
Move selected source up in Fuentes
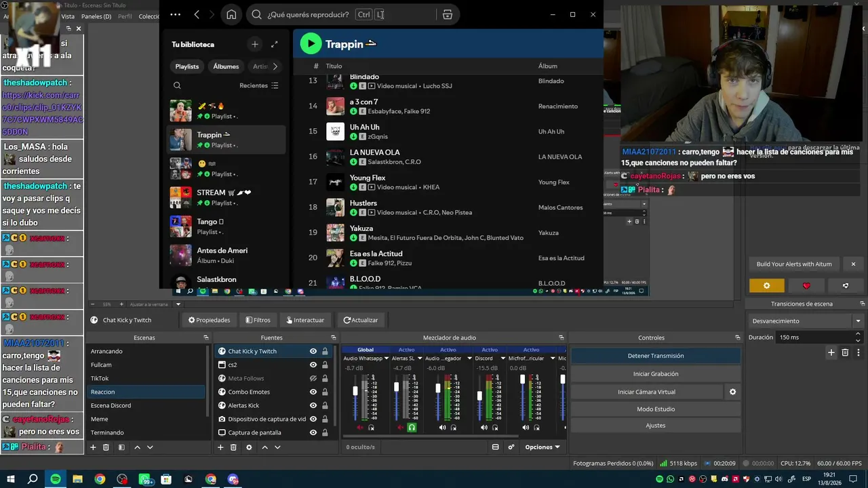tap(264, 447)
